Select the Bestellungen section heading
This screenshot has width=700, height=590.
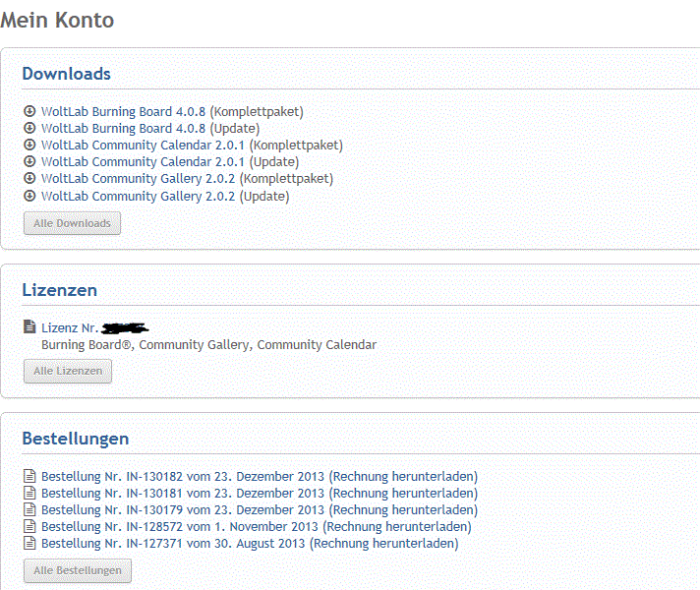(75, 439)
